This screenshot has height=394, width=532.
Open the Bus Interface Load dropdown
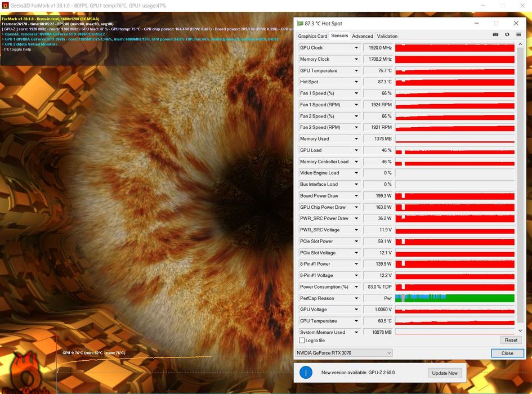click(x=356, y=184)
